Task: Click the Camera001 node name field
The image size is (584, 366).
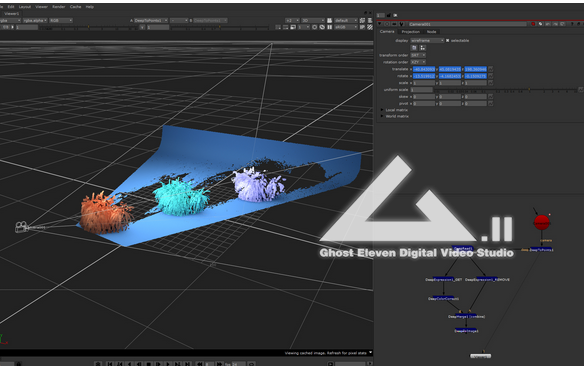Action: (467, 24)
